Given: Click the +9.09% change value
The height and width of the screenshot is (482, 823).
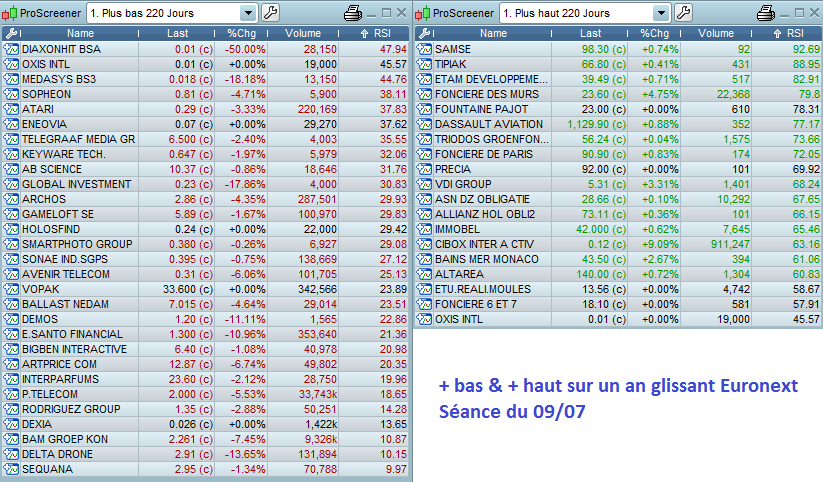Looking at the screenshot, I should click(x=660, y=244).
